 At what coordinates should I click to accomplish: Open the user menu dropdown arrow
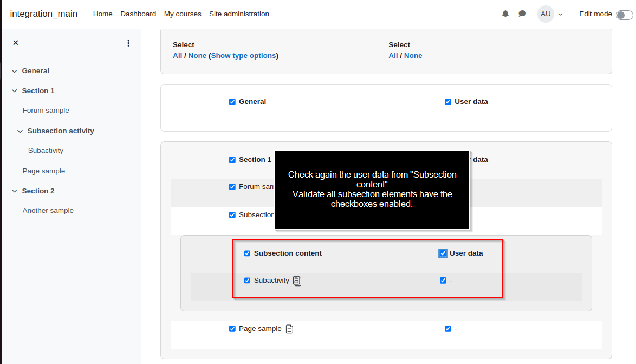[560, 14]
